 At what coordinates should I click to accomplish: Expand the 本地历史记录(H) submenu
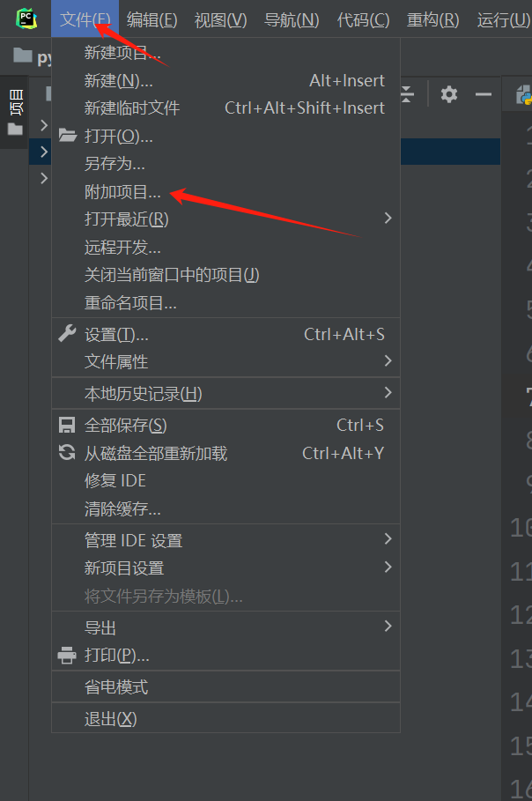click(x=225, y=393)
